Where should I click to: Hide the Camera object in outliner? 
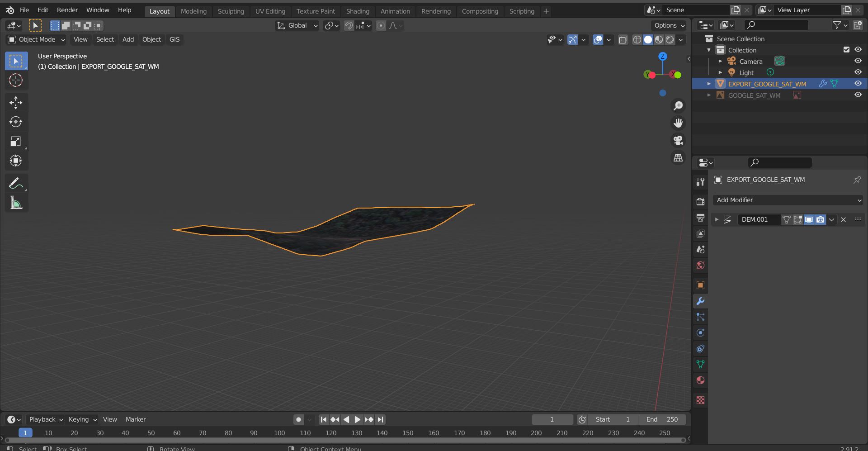coord(858,61)
